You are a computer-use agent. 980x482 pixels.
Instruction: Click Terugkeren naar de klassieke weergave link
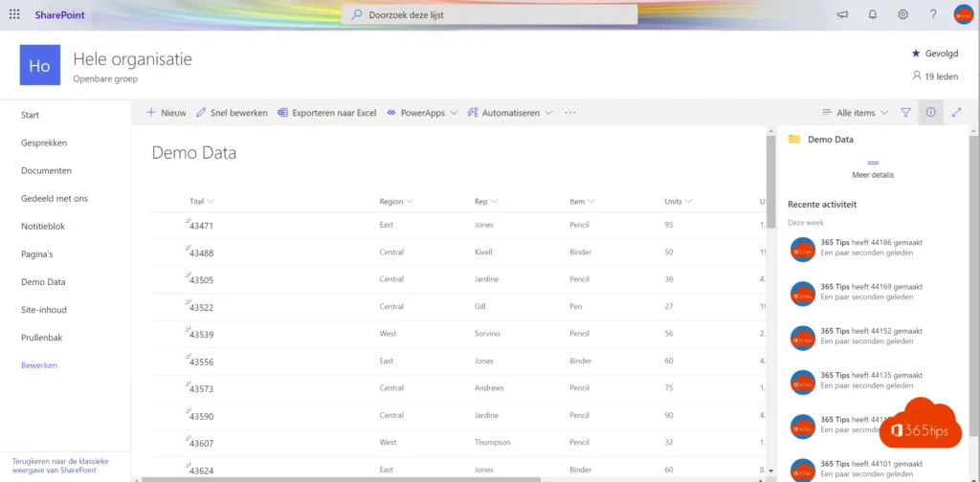click(x=60, y=466)
